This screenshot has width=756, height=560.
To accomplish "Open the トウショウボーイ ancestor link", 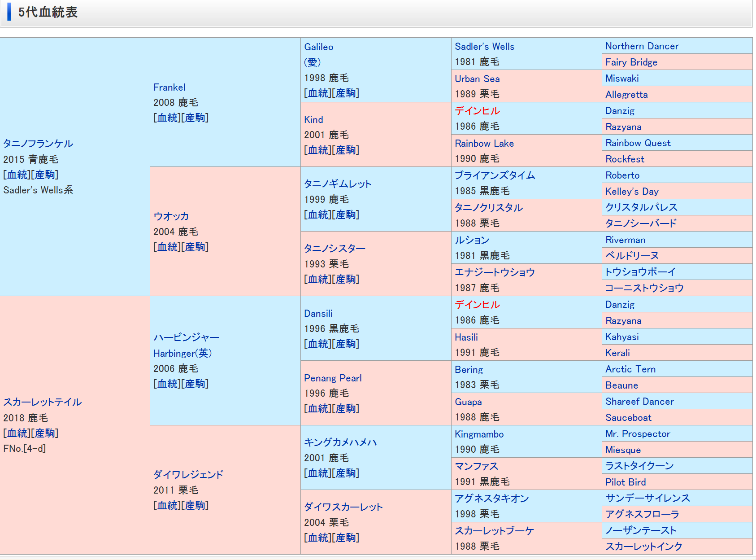I will 640,272.
